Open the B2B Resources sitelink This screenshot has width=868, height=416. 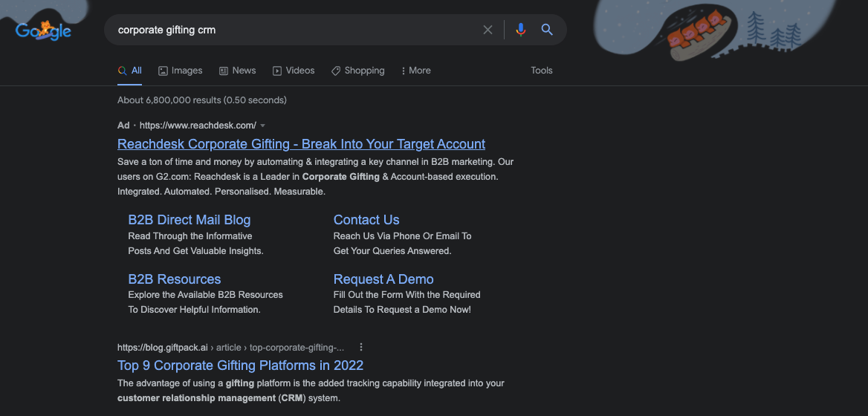tap(175, 279)
